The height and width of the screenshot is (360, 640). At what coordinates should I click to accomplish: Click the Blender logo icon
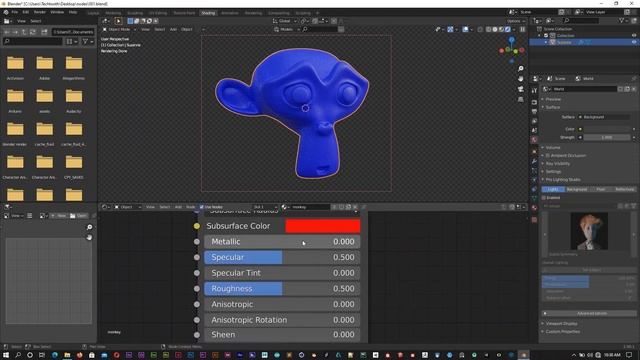click(6, 12)
